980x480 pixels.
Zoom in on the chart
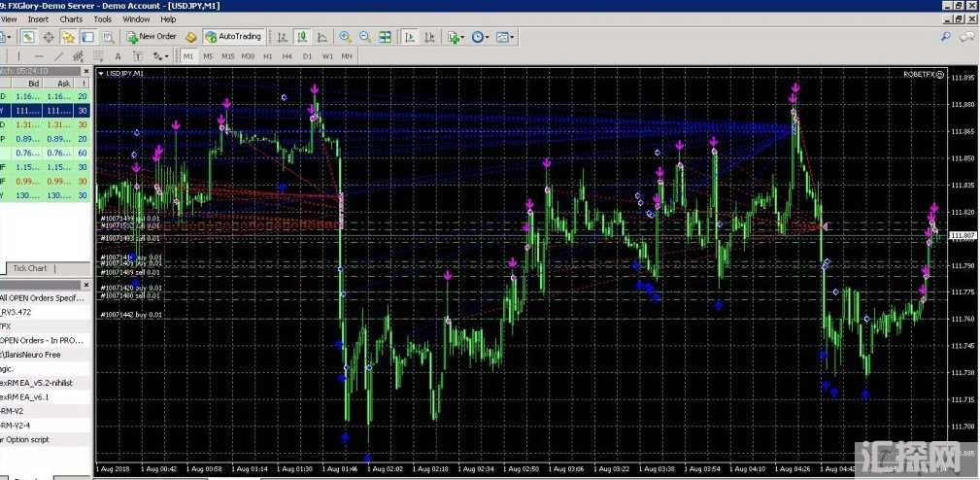tap(345, 37)
